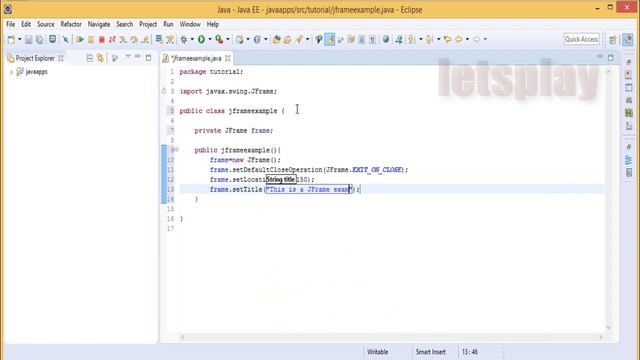Click the horizontal scrollbar right arrow

(601, 337)
